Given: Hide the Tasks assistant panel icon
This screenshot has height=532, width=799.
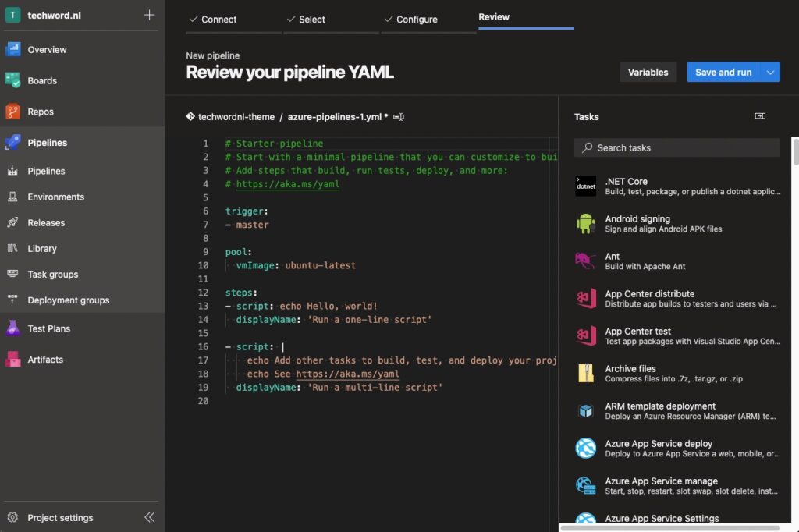Looking at the screenshot, I should [x=760, y=116].
